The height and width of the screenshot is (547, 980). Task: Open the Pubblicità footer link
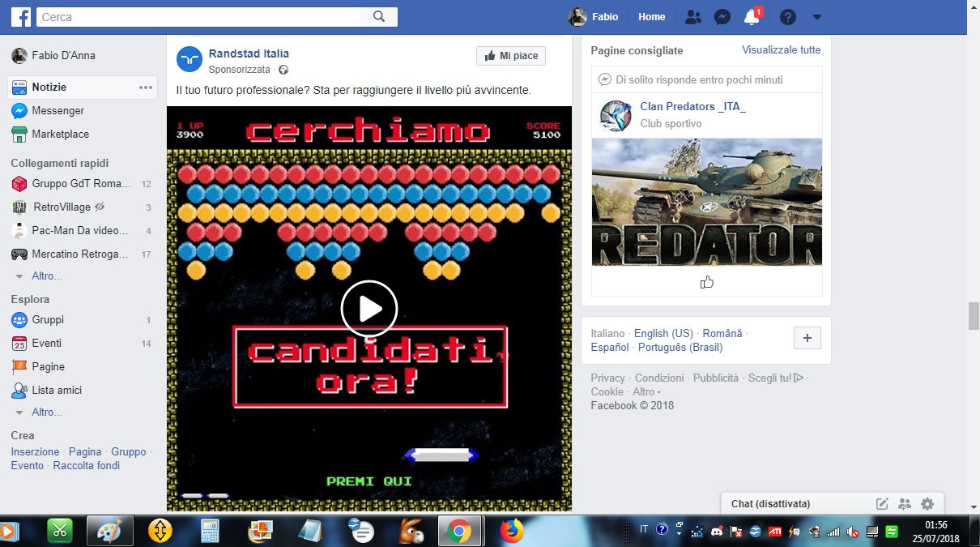716,378
